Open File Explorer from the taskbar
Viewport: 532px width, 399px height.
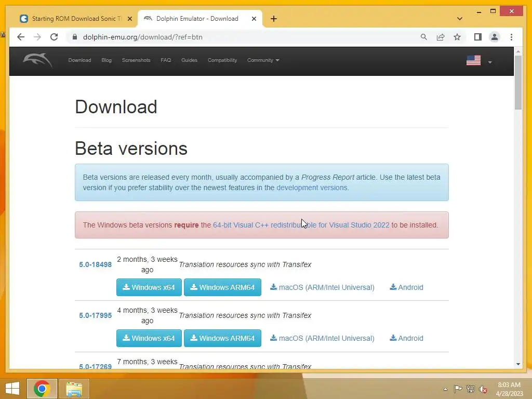[x=74, y=389]
